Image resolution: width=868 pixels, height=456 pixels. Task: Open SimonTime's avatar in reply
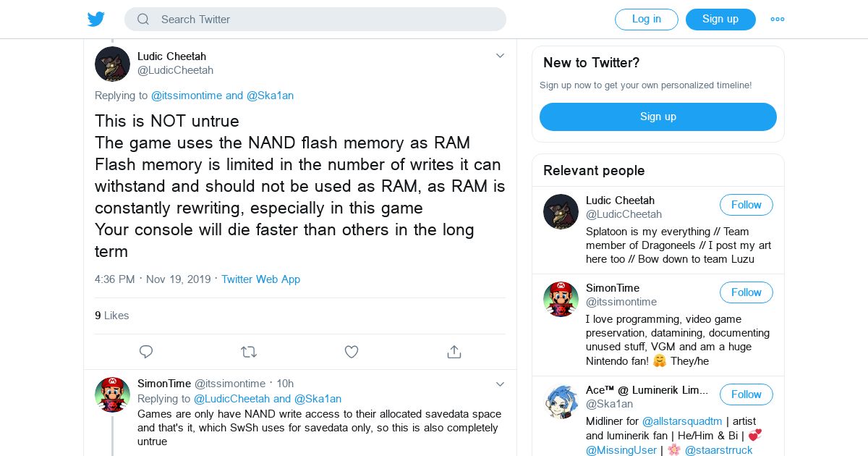[112, 395]
